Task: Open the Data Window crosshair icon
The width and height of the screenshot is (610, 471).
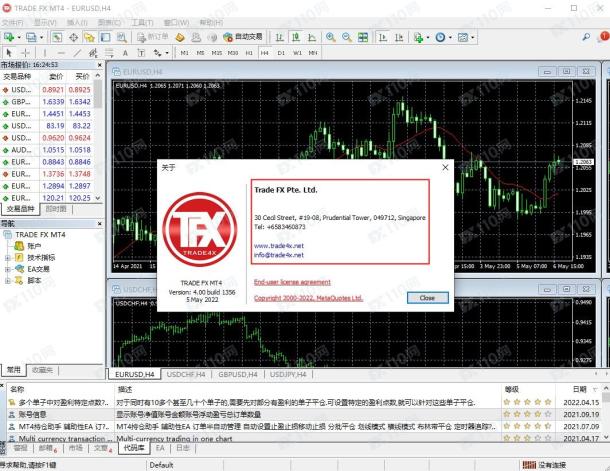Action: point(73,37)
